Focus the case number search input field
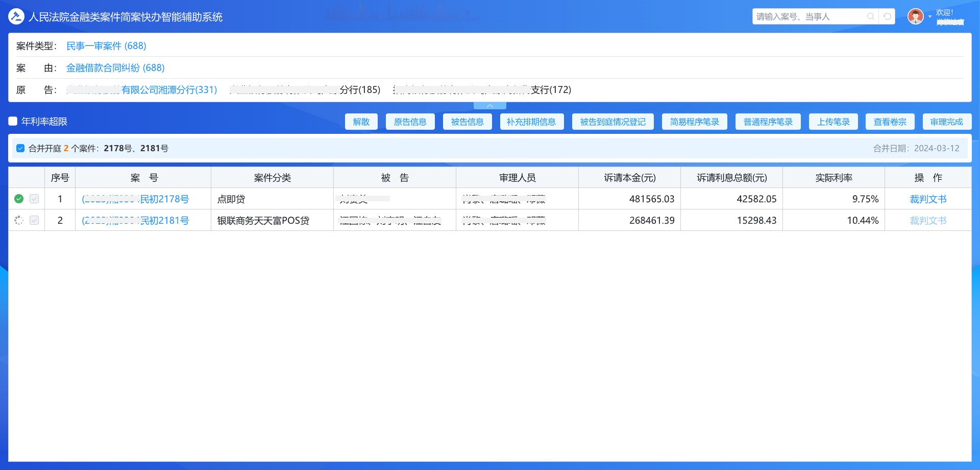 coord(809,17)
